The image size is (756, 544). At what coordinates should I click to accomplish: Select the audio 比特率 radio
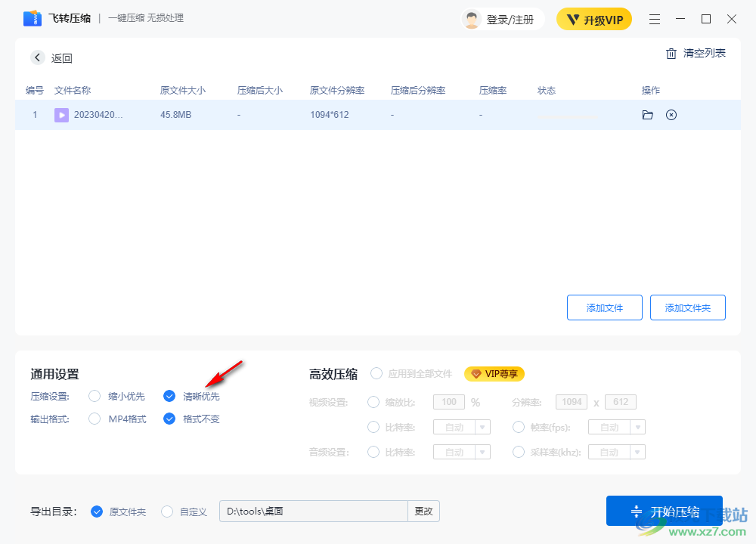coord(373,452)
